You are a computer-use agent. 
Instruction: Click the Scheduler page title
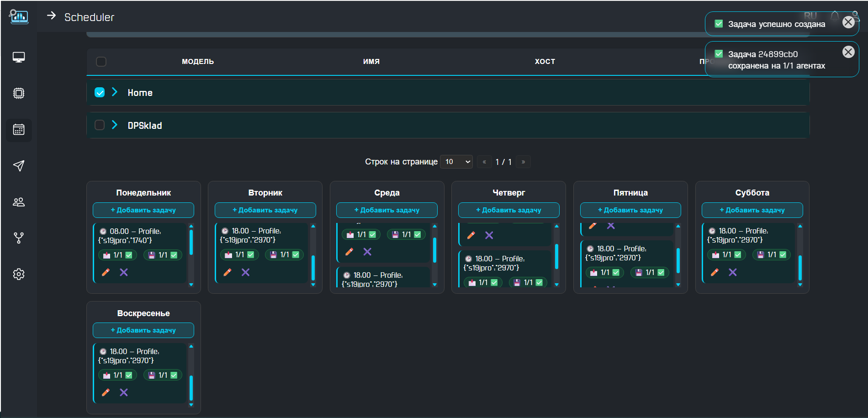coord(89,17)
